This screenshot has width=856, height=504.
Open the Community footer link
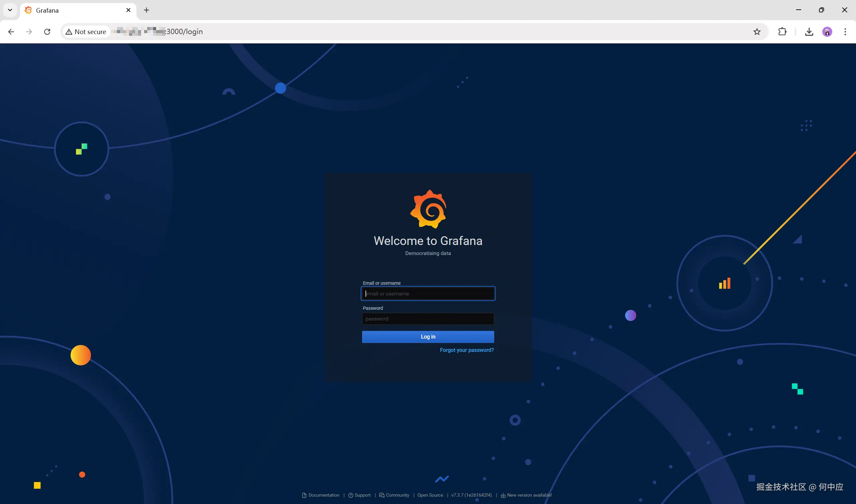tap(397, 495)
